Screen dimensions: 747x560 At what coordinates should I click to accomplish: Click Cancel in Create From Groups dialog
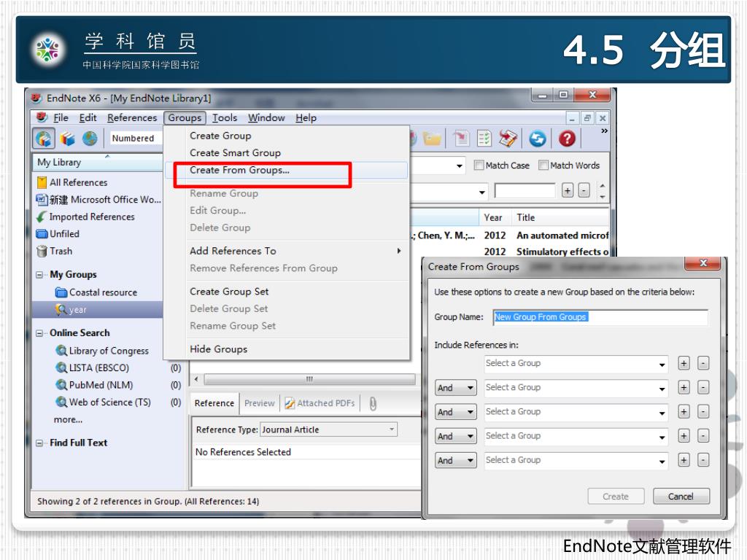click(681, 497)
